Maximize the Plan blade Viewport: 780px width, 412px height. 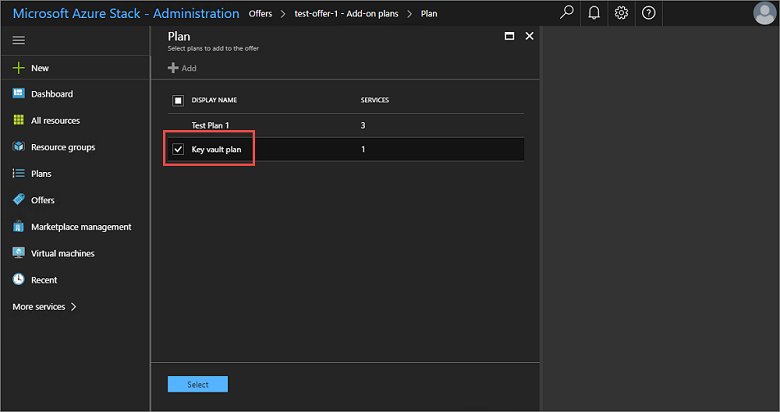tap(509, 36)
